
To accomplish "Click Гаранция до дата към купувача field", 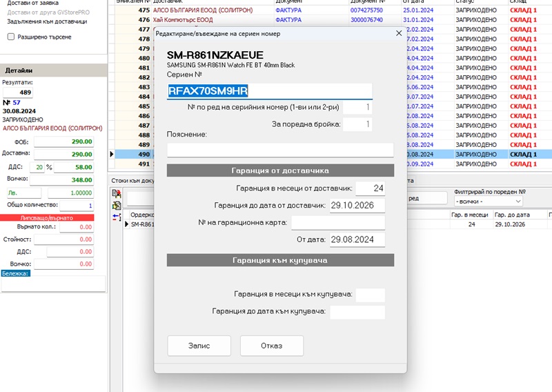I will pos(357,312).
